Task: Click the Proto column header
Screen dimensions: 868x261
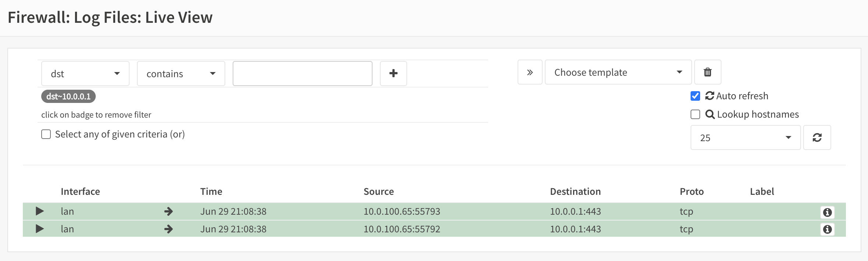Action: 692,192
